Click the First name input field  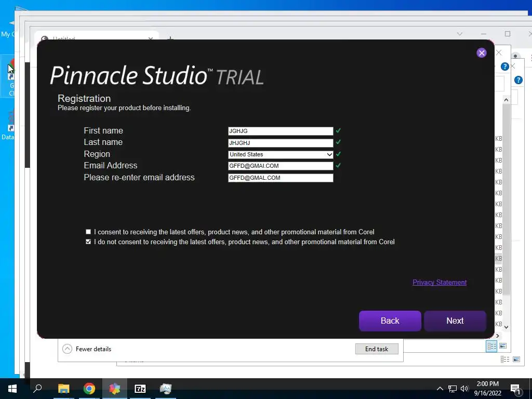click(x=281, y=131)
